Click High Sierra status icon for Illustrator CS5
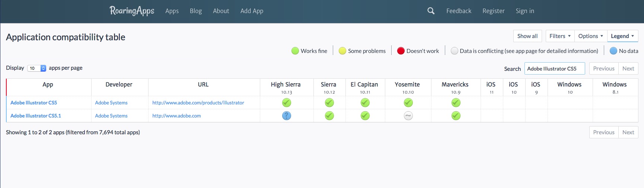The height and width of the screenshot is (188, 644). pyautogui.click(x=286, y=103)
